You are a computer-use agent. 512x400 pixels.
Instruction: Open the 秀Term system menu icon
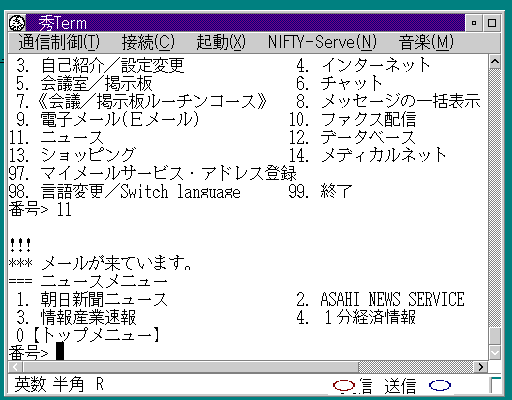coord(17,23)
